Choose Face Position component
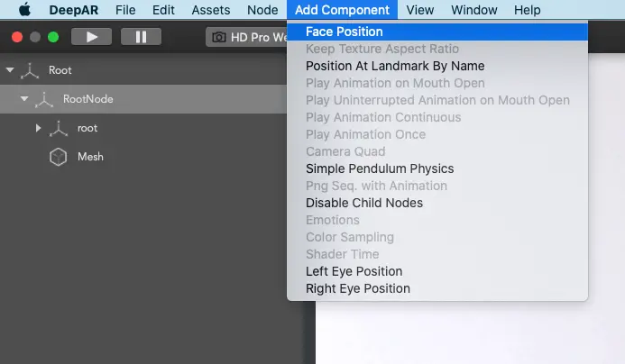The height and width of the screenshot is (364, 625). [x=437, y=32]
